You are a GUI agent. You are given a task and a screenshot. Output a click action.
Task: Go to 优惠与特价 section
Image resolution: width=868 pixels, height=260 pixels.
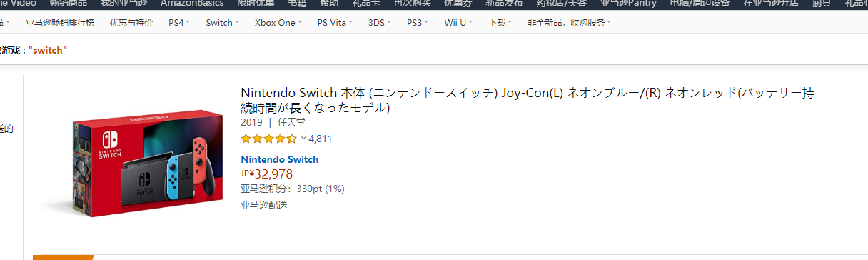[131, 22]
